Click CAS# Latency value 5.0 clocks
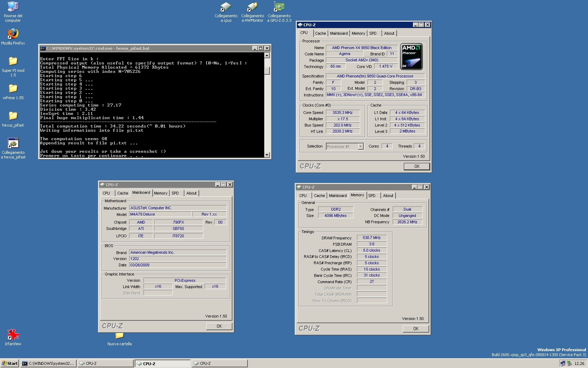This screenshot has height=368, width=588. click(372, 250)
